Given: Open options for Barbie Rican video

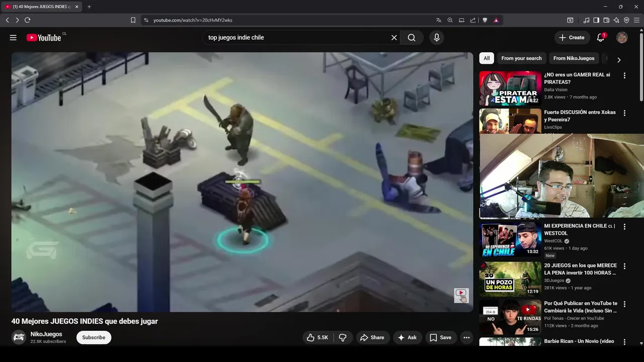Looking at the screenshot, I should tap(624, 342).
